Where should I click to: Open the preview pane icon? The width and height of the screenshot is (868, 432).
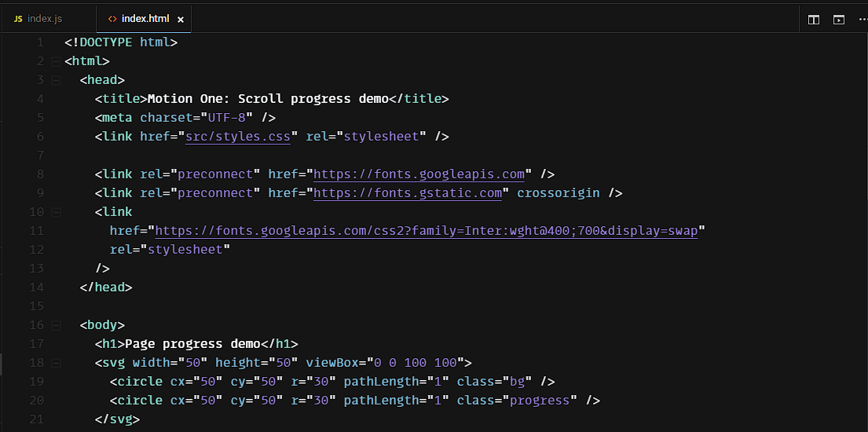pos(839,20)
